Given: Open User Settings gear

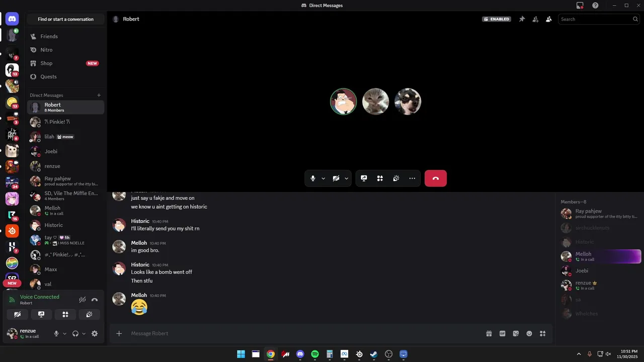Looking at the screenshot, I should click(95, 333).
